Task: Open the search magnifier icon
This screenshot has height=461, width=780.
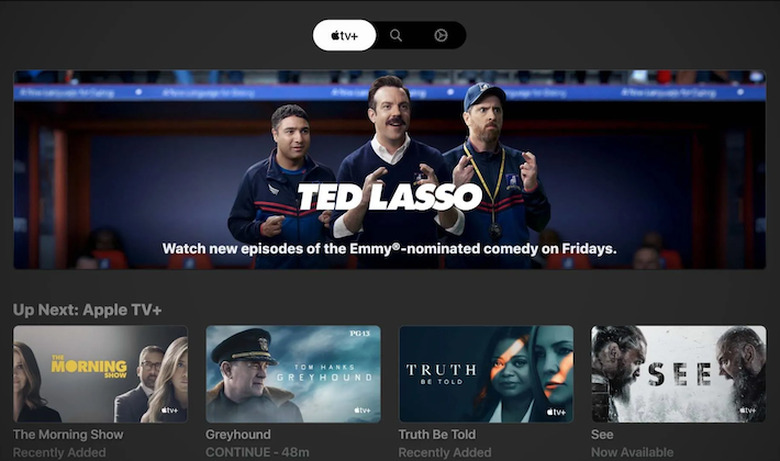Action: click(x=395, y=35)
